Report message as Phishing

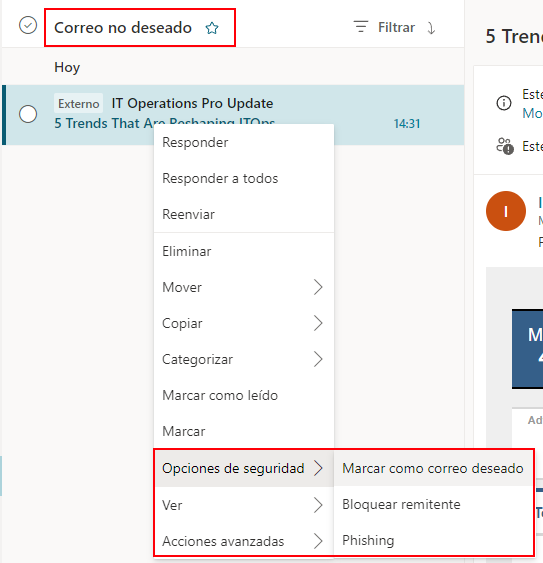coord(433,540)
